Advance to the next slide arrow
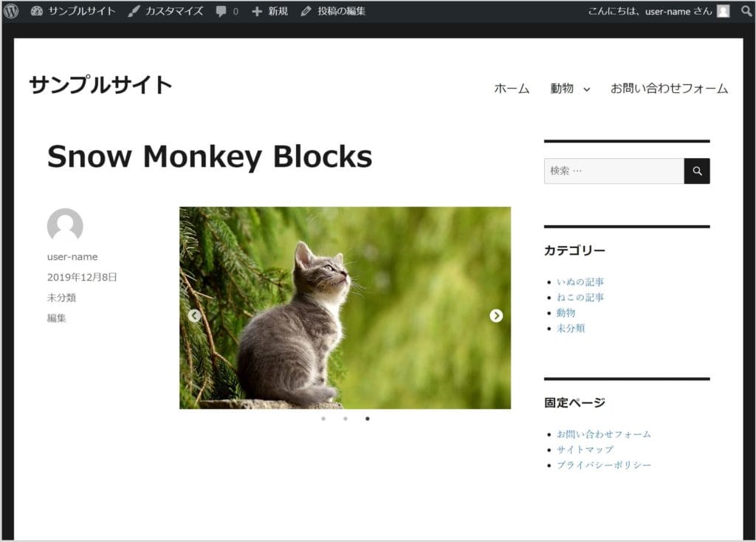 point(496,315)
